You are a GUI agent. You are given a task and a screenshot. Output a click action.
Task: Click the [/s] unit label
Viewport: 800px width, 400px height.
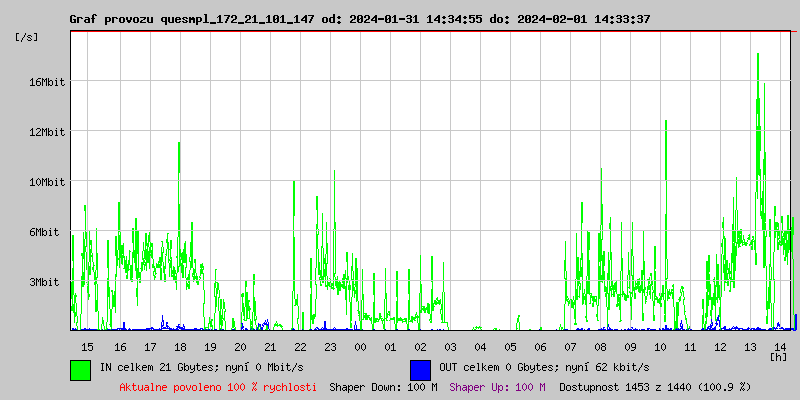(27, 37)
